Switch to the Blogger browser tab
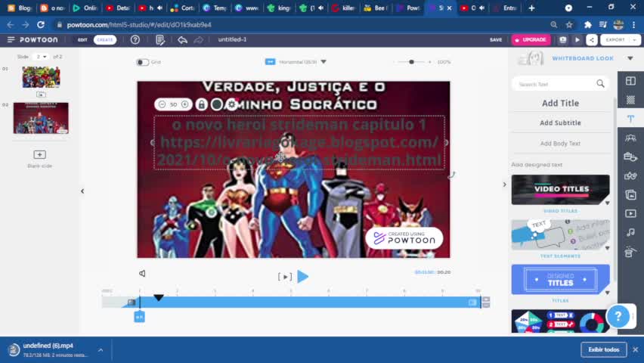This screenshot has width=644, height=363. 19,8
